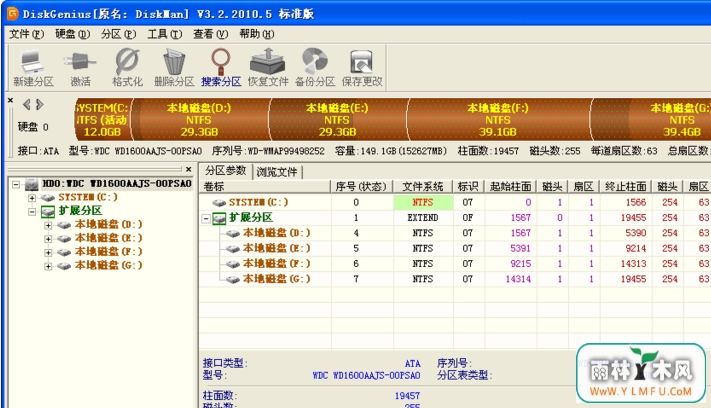Click the 终止柱面 column header
The image size is (711, 408).
pos(626,186)
